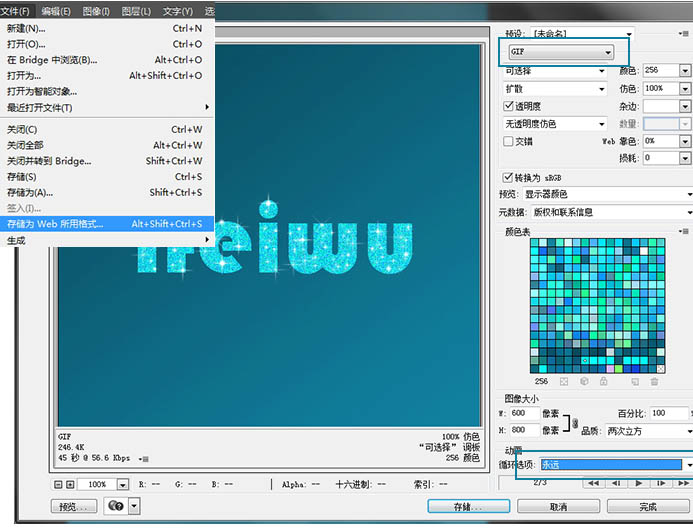The width and height of the screenshot is (693, 529).
Task: Open the 循环选项 永远 looping dropdown
Action: 616,464
